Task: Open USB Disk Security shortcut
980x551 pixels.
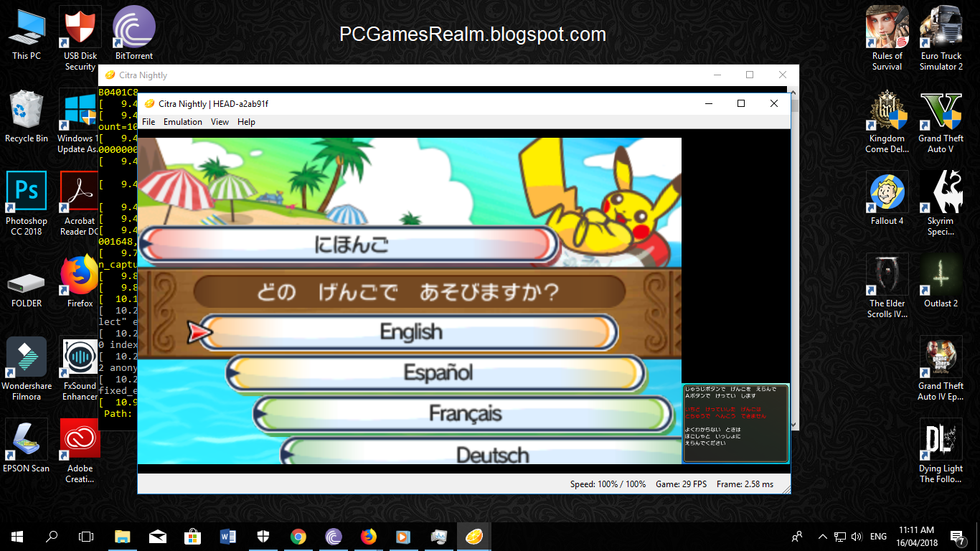Action: [80, 39]
